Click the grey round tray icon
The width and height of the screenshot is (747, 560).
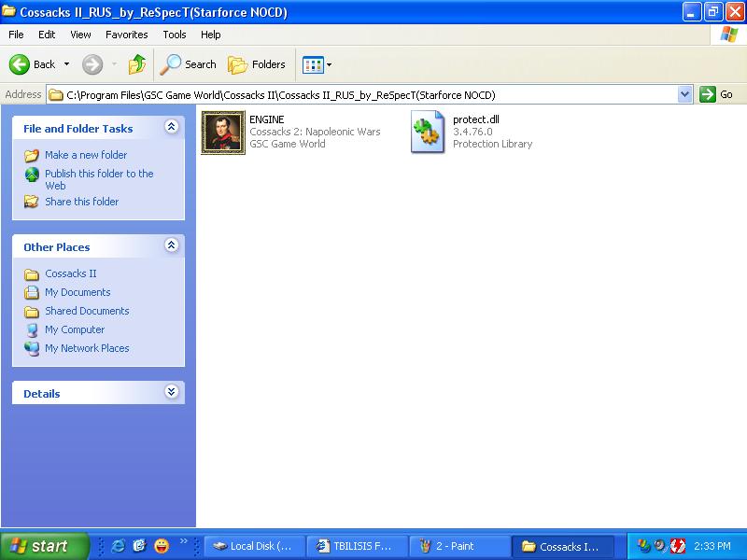(x=660, y=546)
